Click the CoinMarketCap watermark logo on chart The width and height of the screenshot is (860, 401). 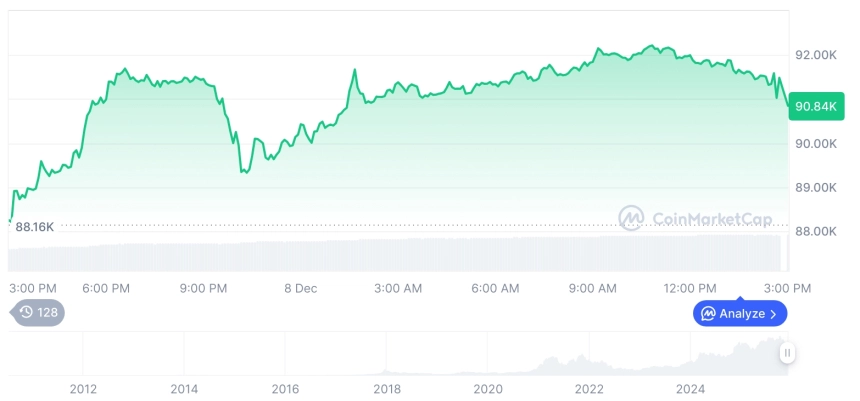pyautogui.click(x=630, y=218)
